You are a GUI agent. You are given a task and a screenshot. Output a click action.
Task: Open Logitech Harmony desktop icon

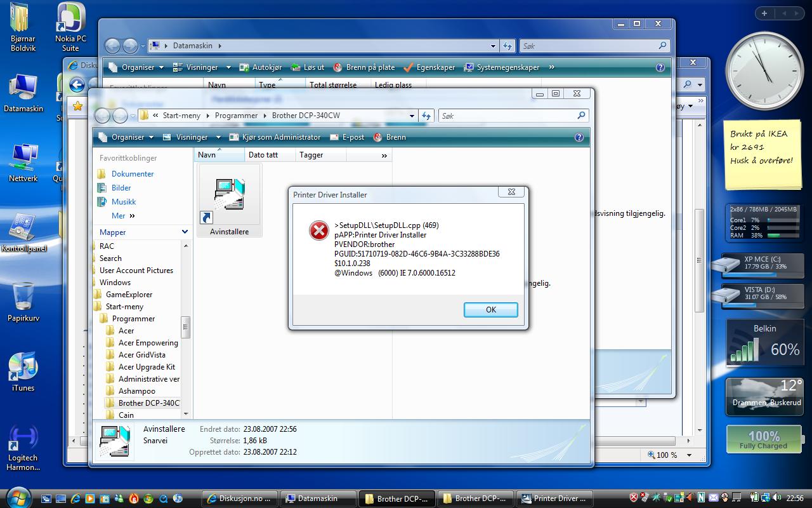[23, 448]
